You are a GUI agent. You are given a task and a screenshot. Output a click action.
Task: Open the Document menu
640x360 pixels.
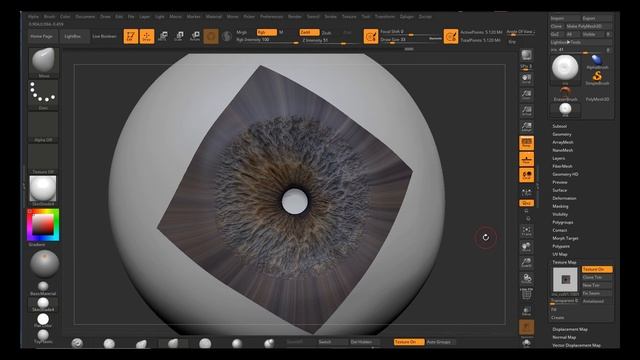pos(85,17)
